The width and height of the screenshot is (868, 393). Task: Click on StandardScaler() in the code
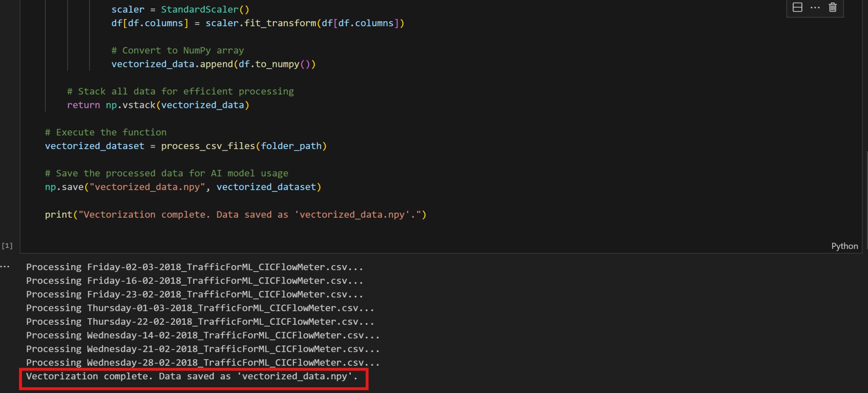(x=205, y=9)
